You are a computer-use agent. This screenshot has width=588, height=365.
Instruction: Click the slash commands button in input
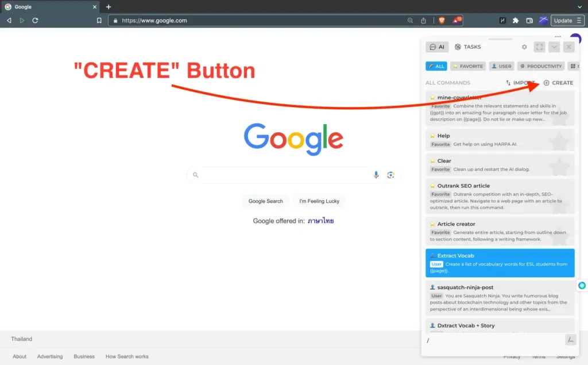pos(570,340)
